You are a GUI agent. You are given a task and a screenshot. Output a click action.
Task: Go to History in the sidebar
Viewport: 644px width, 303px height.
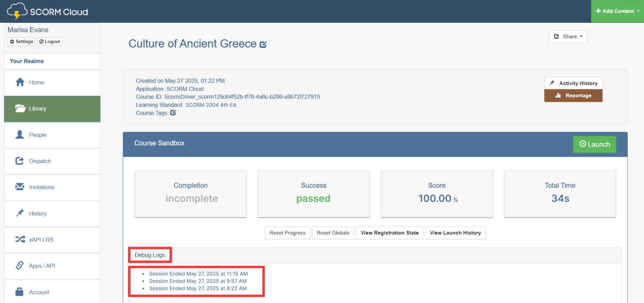point(37,214)
